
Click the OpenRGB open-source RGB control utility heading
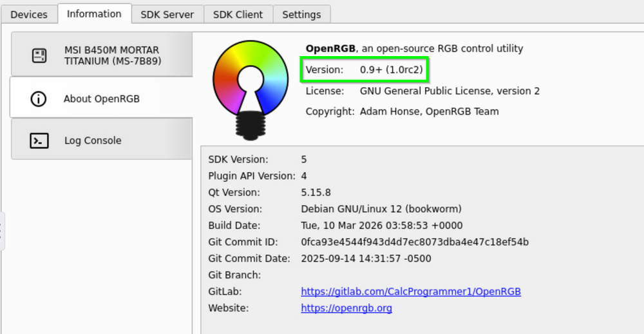(x=414, y=48)
